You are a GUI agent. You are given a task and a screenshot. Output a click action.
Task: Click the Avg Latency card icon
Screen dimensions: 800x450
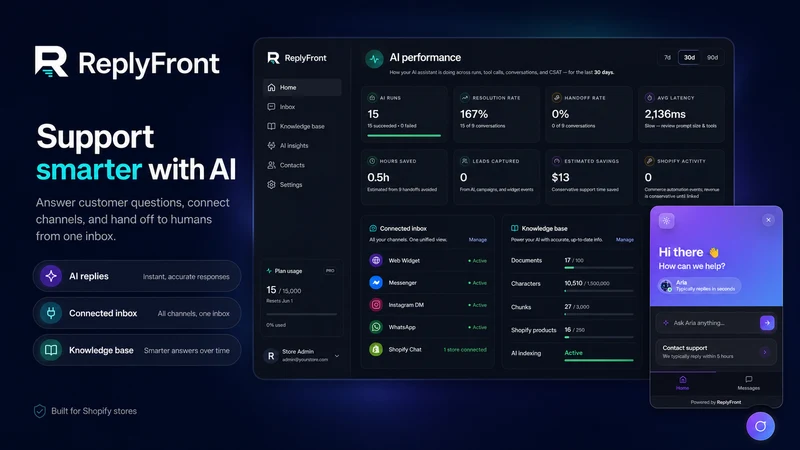point(649,97)
